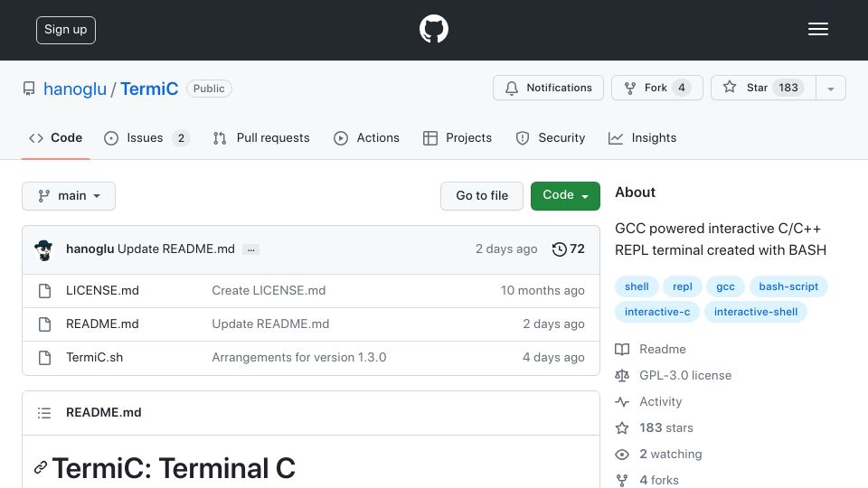Open the 2 watching link
This screenshot has width=868, height=488.
pyautogui.click(x=658, y=455)
